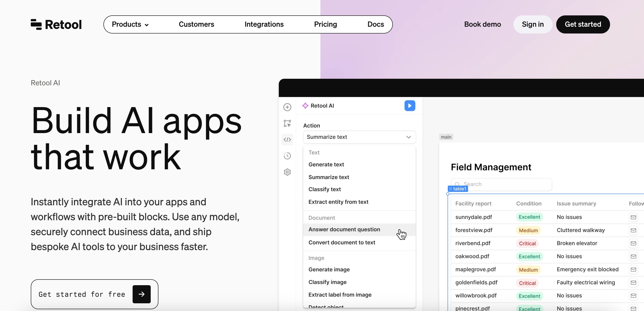Click the Cluttered walkway cell

click(x=580, y=230)
